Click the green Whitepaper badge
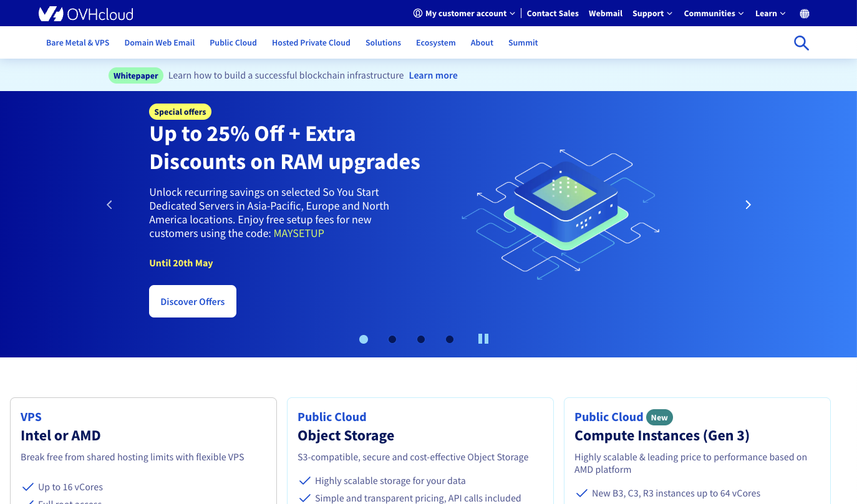The height and width of the screenshot is (504, 857). tap(135, 75)
